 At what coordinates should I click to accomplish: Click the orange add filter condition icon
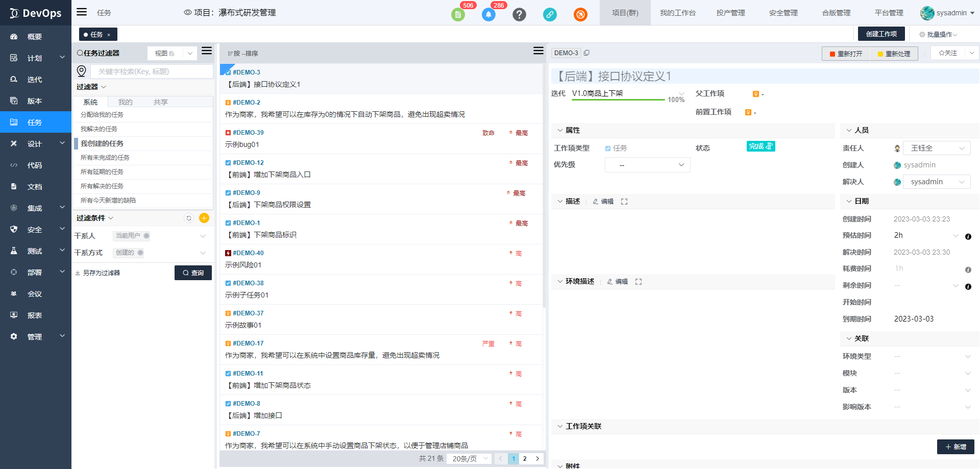point(204,218)
